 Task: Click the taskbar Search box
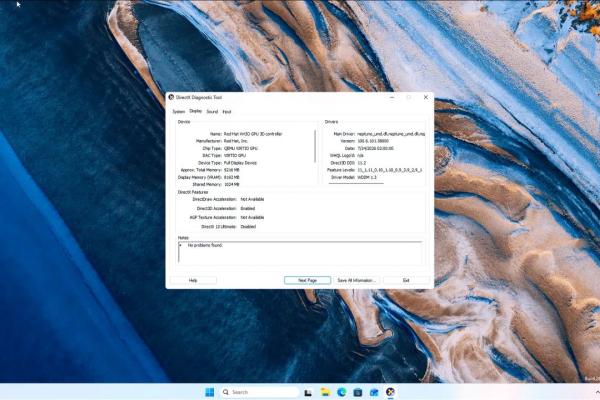[259, 392]
